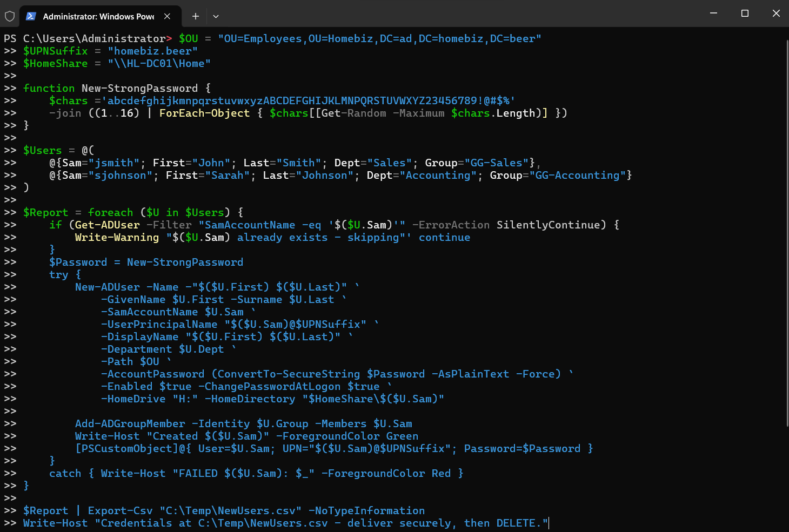Click the "ForEach-Object" cmdlet
Image resolution: width=789 pixels, height=532 pixels.
205,113
